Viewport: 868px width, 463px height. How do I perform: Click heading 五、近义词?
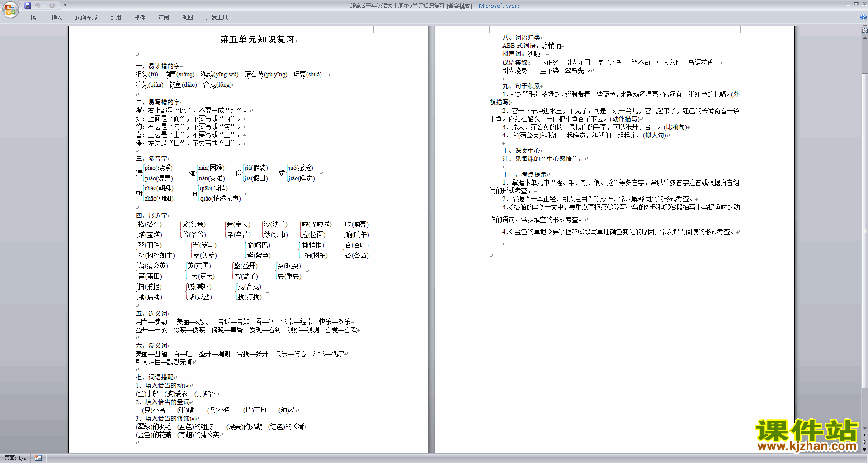pyautogui.click(x=151, y=313)
